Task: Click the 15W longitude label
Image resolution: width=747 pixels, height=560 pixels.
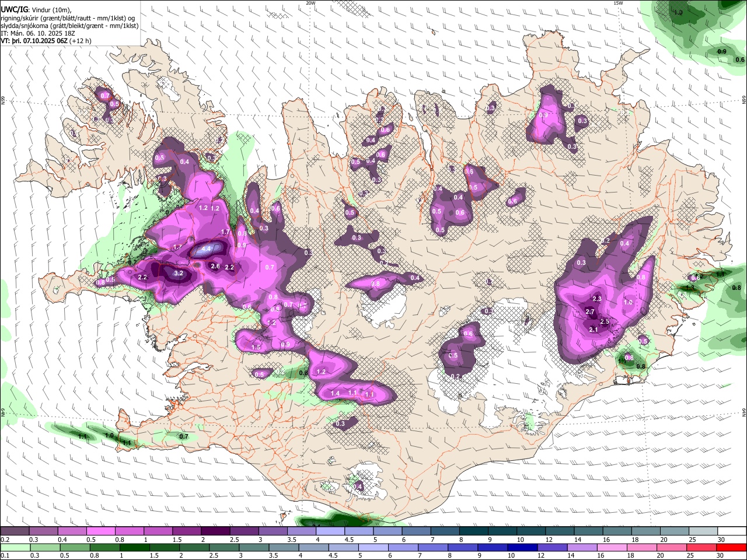Action: point(619,3)
